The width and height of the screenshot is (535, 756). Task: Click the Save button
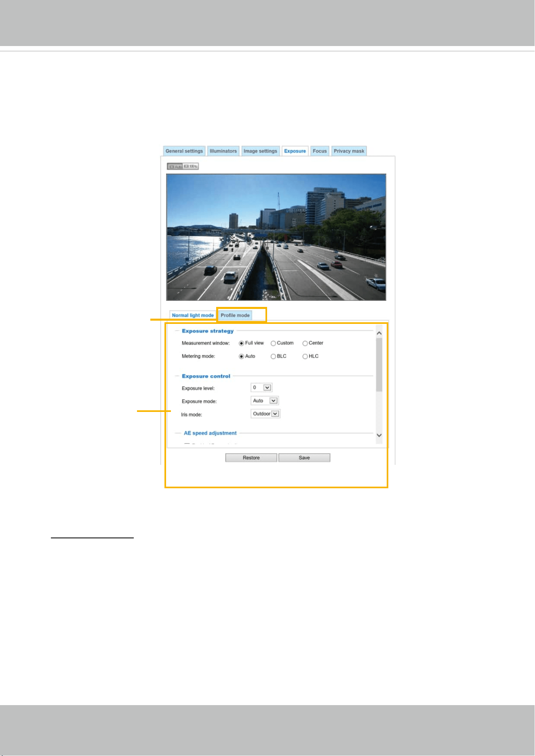coord(304,458)
